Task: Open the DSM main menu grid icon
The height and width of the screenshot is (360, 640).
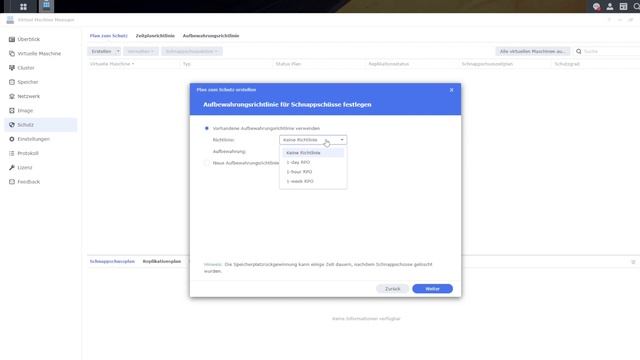Action: [x=23, y=7]
